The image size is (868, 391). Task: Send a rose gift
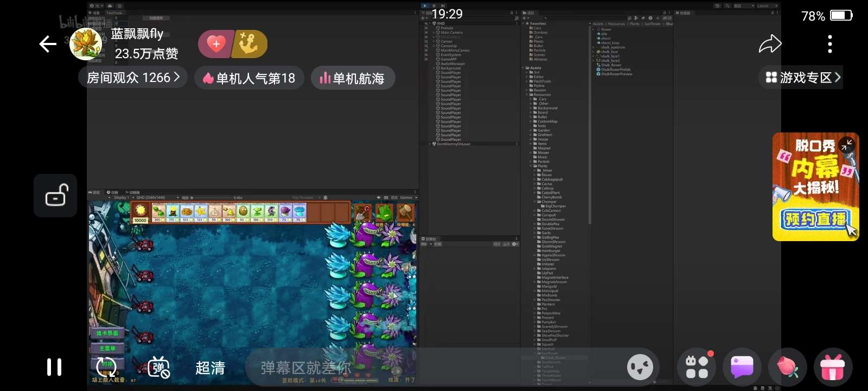pyautogui.click(x=788, y=368)
